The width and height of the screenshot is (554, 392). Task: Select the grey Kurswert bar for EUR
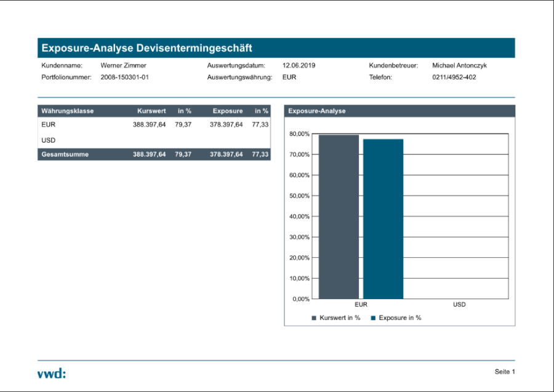(339, 217)
